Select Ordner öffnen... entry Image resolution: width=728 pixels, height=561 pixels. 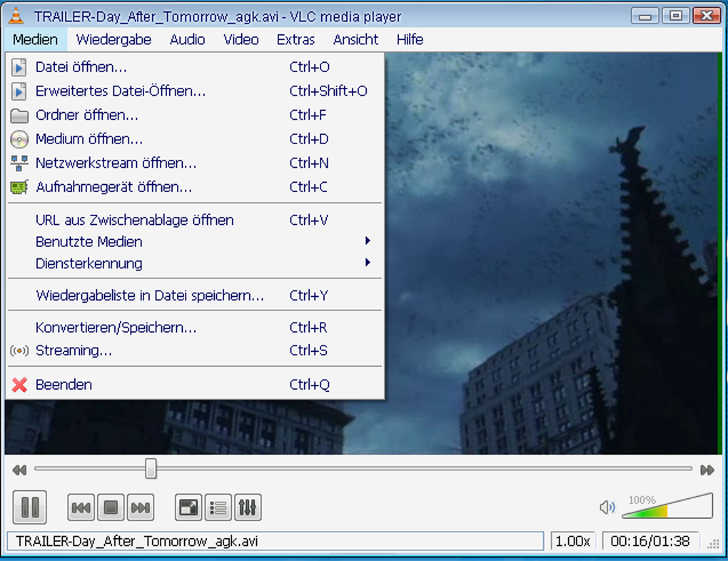click(195, 115)
